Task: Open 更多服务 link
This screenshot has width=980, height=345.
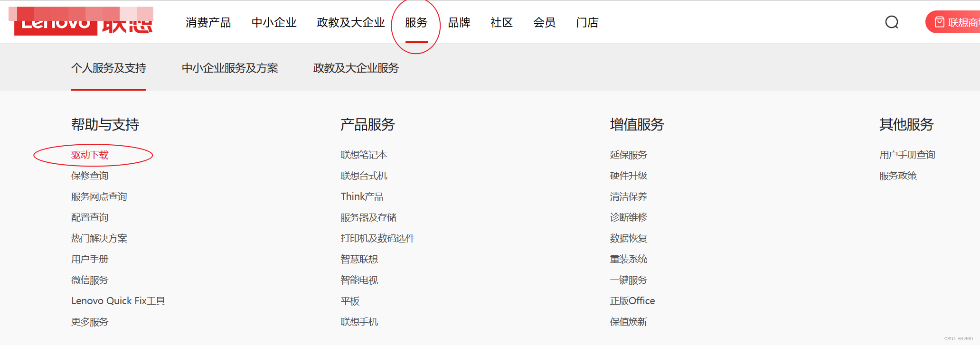Action: pyautogui.click(x=90, y=322)
